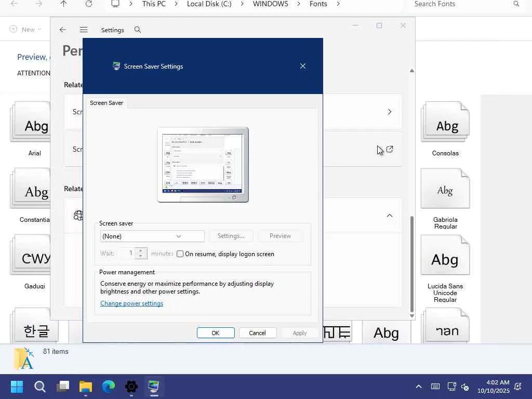532x399 pixels.
Task: Click 'WINDOWS' in the address breadcrumb
Action: click(270, 4)
